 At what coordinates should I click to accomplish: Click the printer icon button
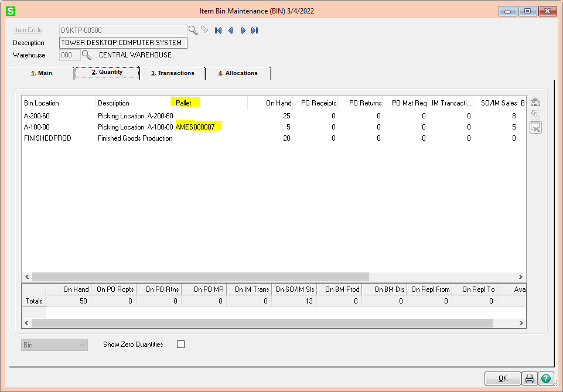[529, 379]
